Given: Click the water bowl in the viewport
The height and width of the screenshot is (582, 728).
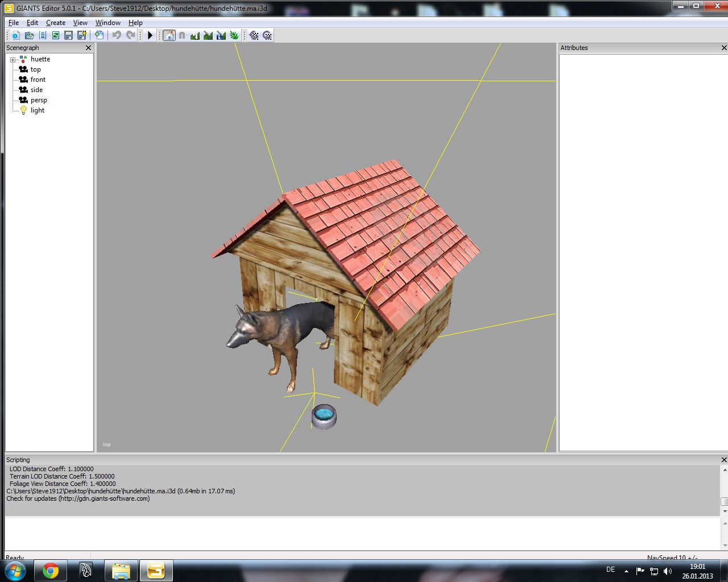Looking at the screenshot, I should [324, 416].
